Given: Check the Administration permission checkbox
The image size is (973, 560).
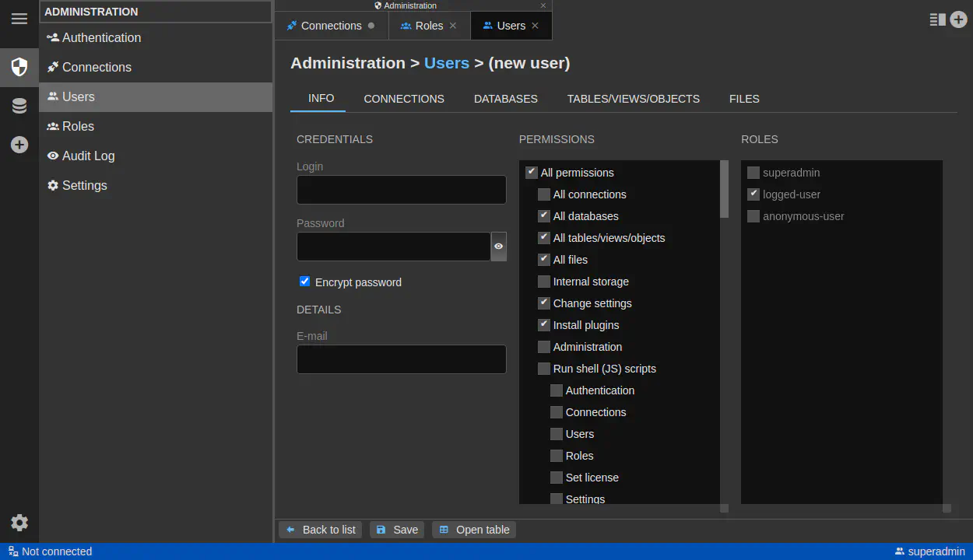Looking at the screenshot, I should (x=544, y=347).
